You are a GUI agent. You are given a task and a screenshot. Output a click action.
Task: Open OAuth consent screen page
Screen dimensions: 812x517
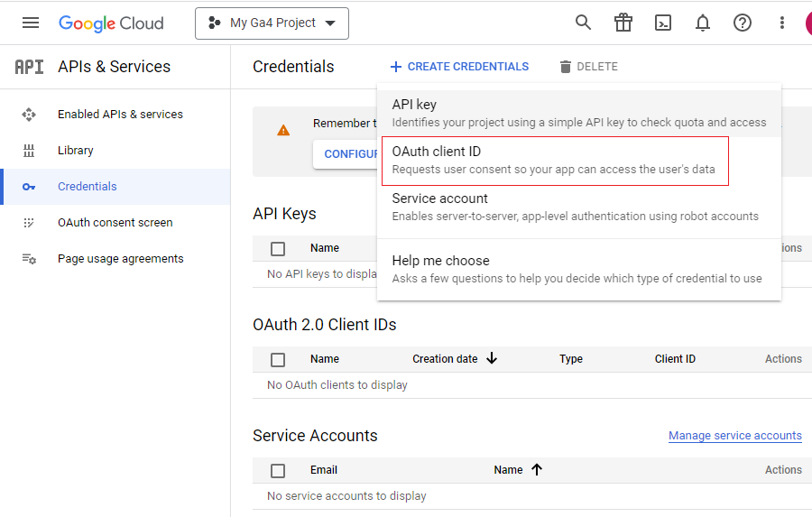[x=115, y=223]
